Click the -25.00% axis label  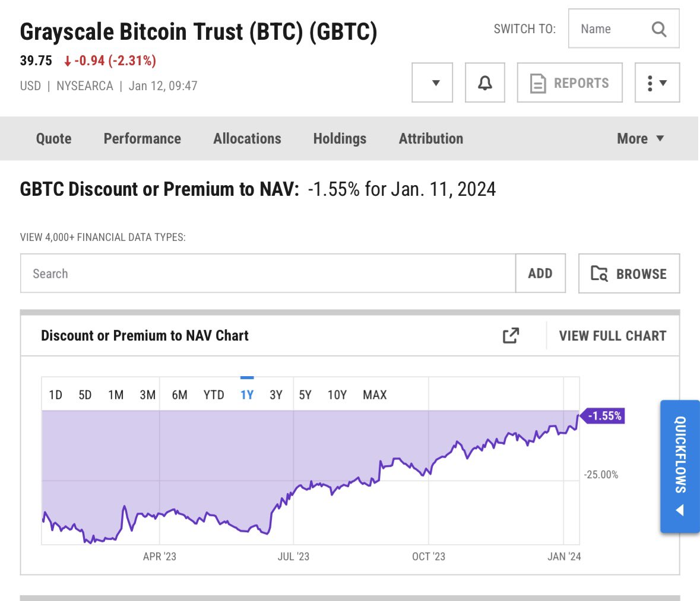coord(601,475)
